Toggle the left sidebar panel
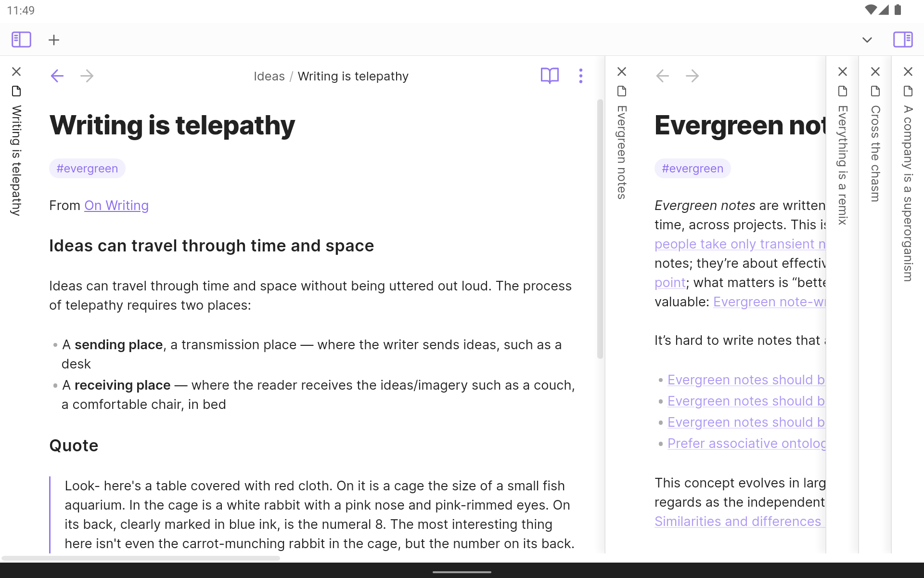 [x=21, y=39]
